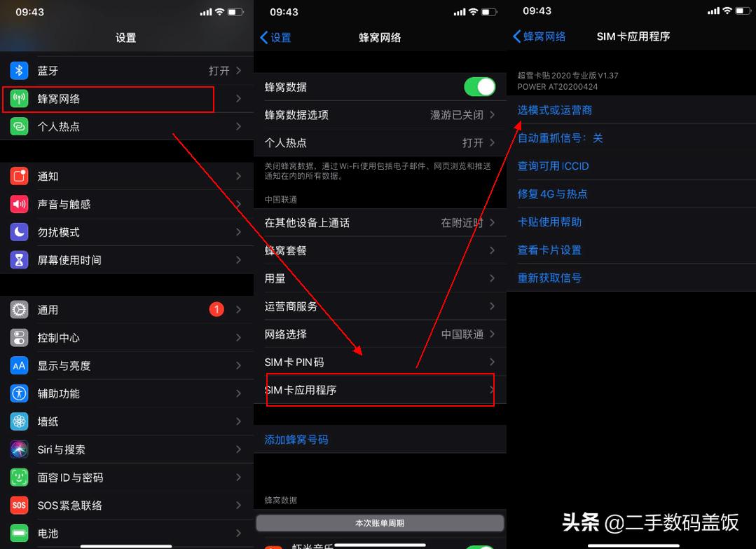Image resolution: width=756 pixels, height=549 pixels.
Task: Click the 电池 battery icon
Action: point(19,533)
